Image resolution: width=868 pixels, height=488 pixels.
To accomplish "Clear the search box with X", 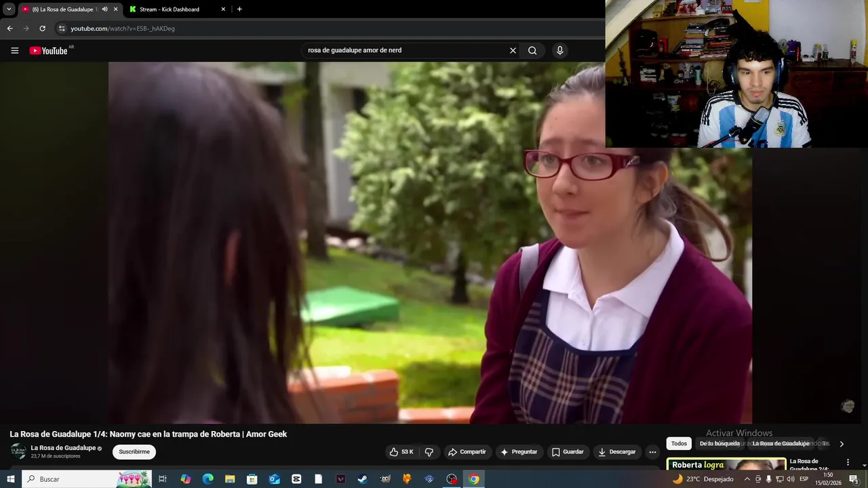I will (513, 50).
